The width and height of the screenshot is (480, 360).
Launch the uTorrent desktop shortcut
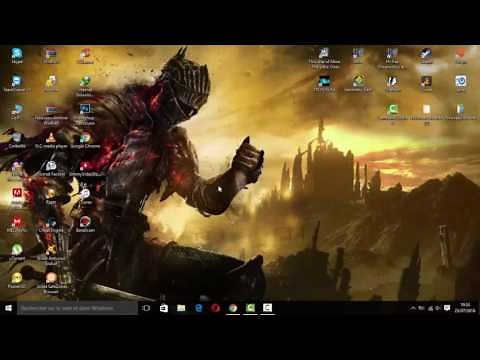[17, 252]
